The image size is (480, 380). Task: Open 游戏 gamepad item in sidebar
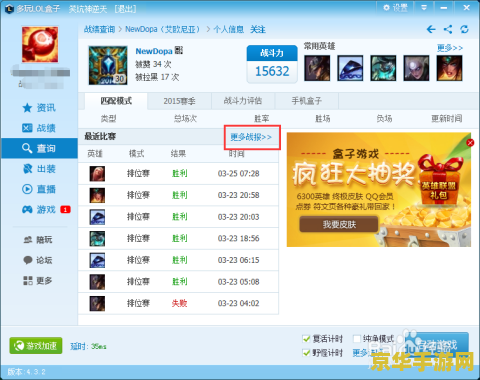click(x=39, y=209)
